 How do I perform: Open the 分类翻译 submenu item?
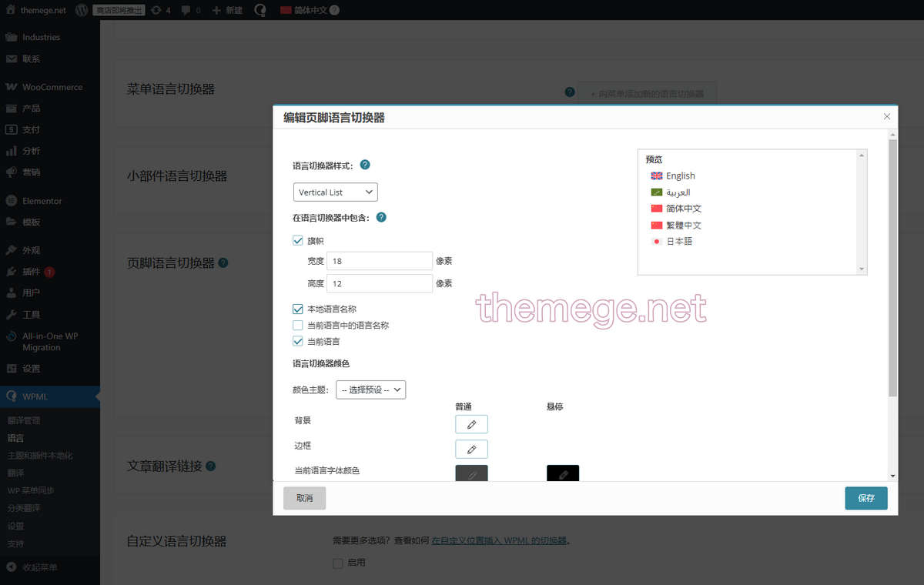[24, 508]
